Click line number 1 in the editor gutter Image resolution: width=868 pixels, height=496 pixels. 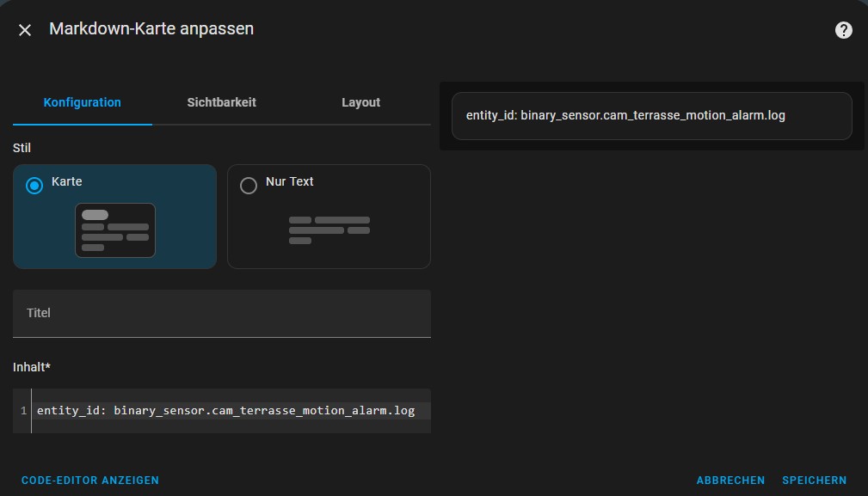pyautogui.click(x=23, y=411)
